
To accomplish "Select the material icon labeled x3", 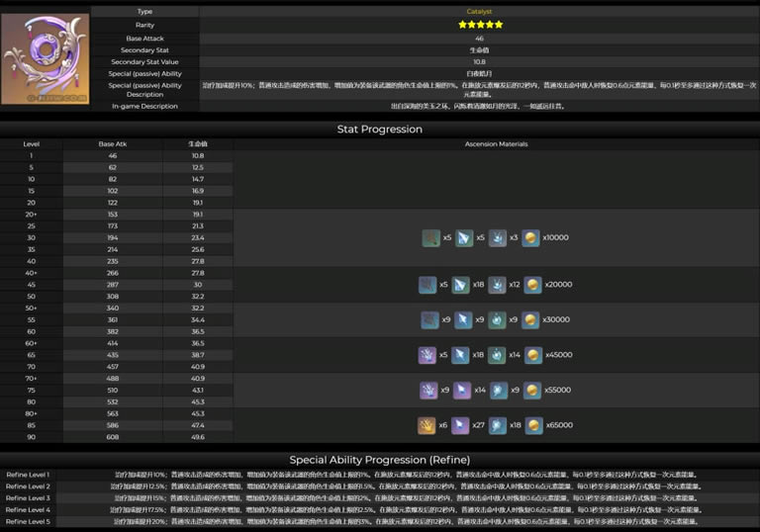I will tap(496, 237).
